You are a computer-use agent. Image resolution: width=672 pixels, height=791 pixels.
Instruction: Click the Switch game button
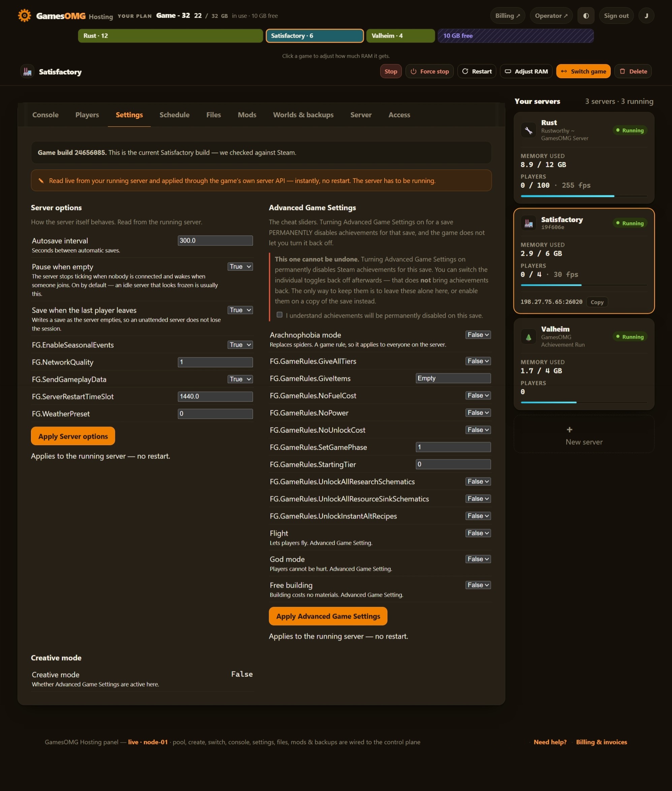(583, 71)
